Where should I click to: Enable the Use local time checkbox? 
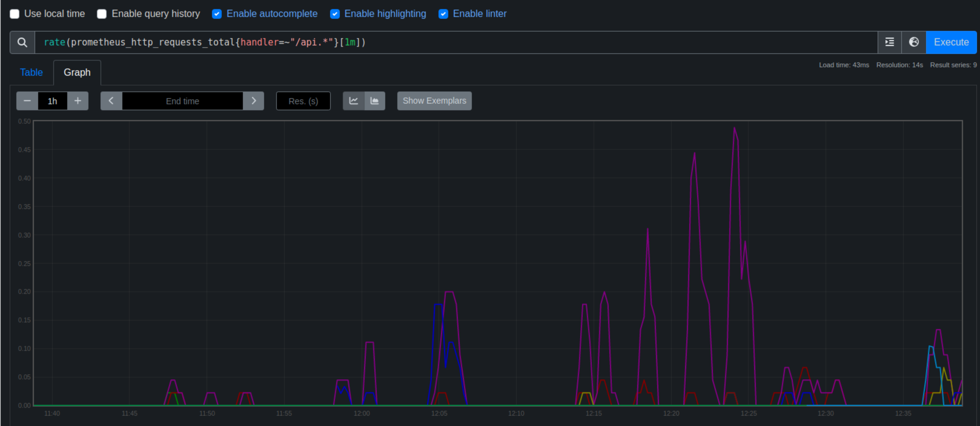pyautogui.click(x=15, y=14)
